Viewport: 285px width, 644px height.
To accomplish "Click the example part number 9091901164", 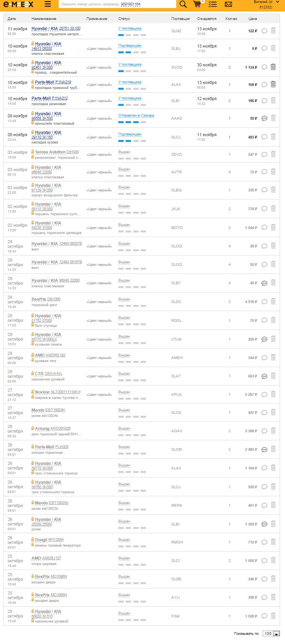I will click(131, 4).
